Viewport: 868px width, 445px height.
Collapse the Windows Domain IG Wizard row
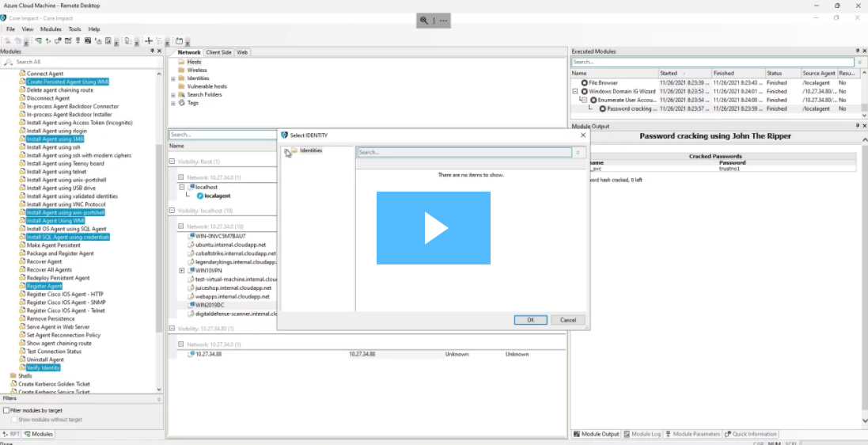tap(575, 91)
